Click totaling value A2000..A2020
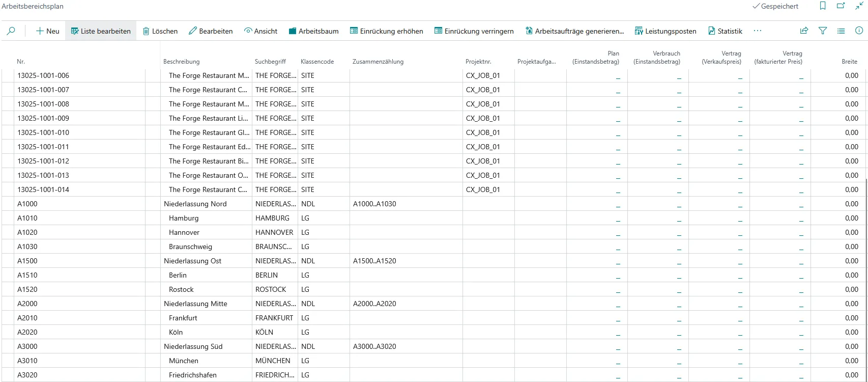This screenshot has width=868, height=382. pyautogui.click(x=374, y=304)
